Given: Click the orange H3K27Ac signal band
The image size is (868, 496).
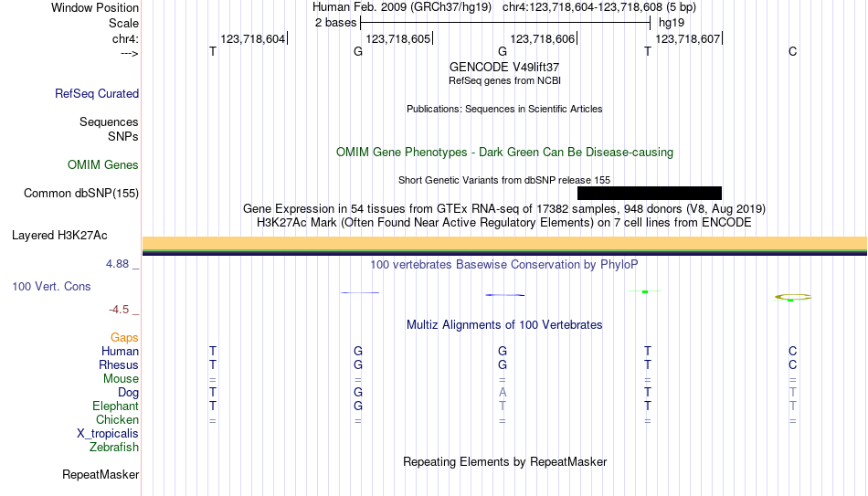Looking at the screenshot, I should point(504,243).
